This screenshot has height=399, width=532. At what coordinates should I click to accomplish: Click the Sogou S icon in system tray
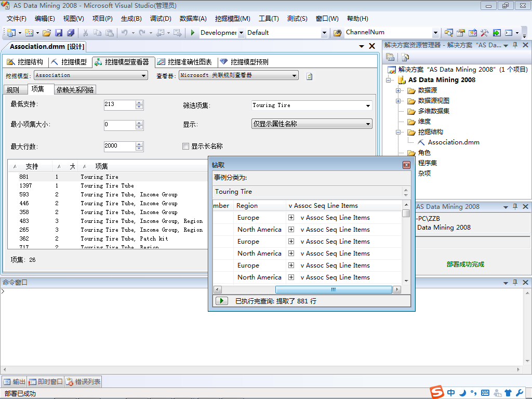point(437,392)
